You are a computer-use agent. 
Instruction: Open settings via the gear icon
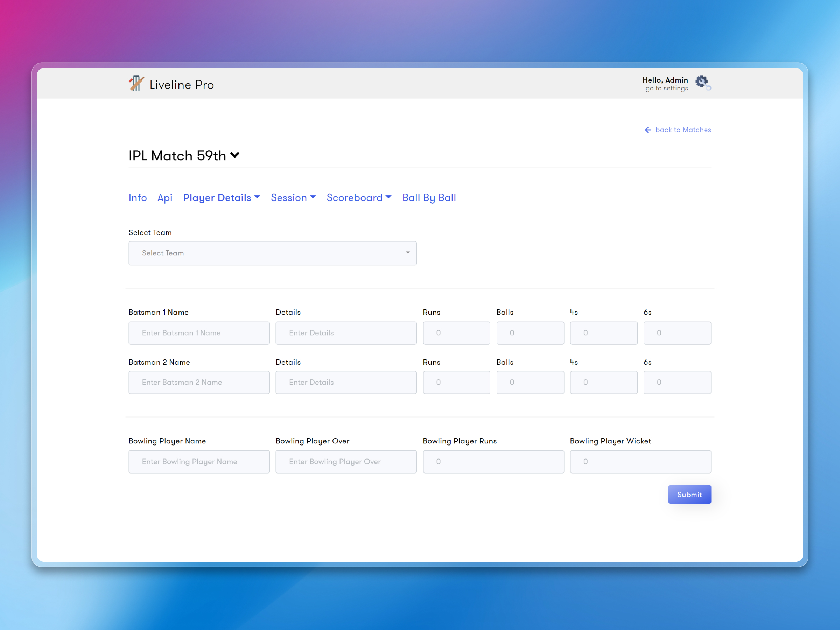click(702, 82)
